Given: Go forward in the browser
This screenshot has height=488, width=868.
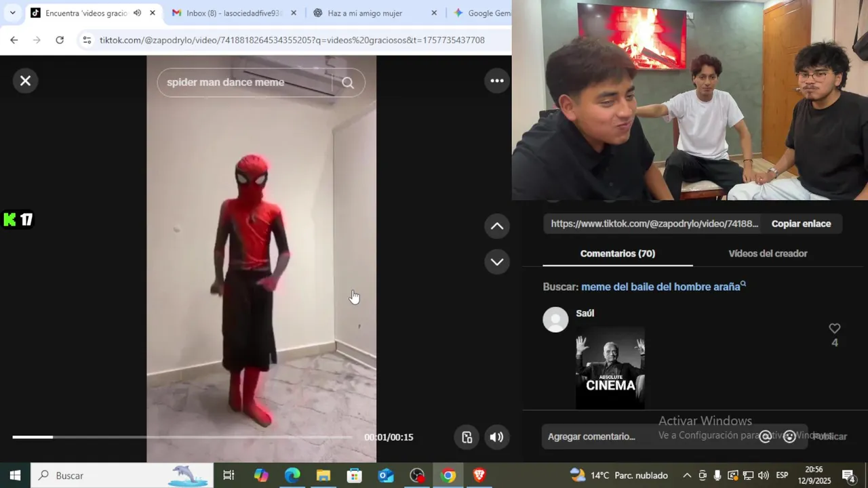Looking at the screenshot, I should pos(37,40).
